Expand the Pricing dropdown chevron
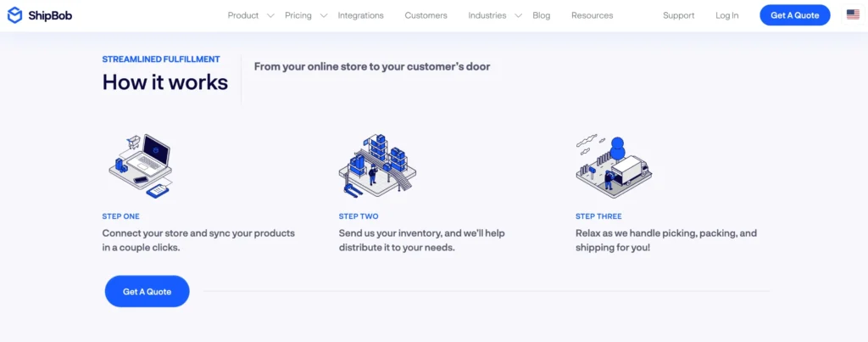This screenshot has height=342, width=868. click(323, 15)
